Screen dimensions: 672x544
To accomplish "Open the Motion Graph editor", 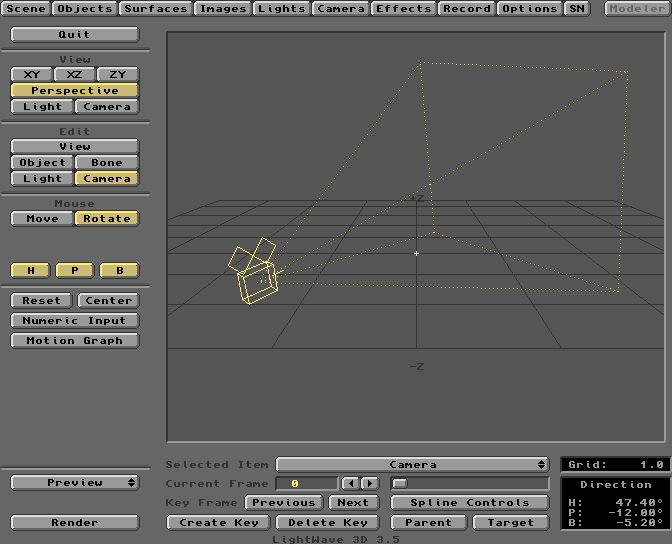I will pos(75,340).
